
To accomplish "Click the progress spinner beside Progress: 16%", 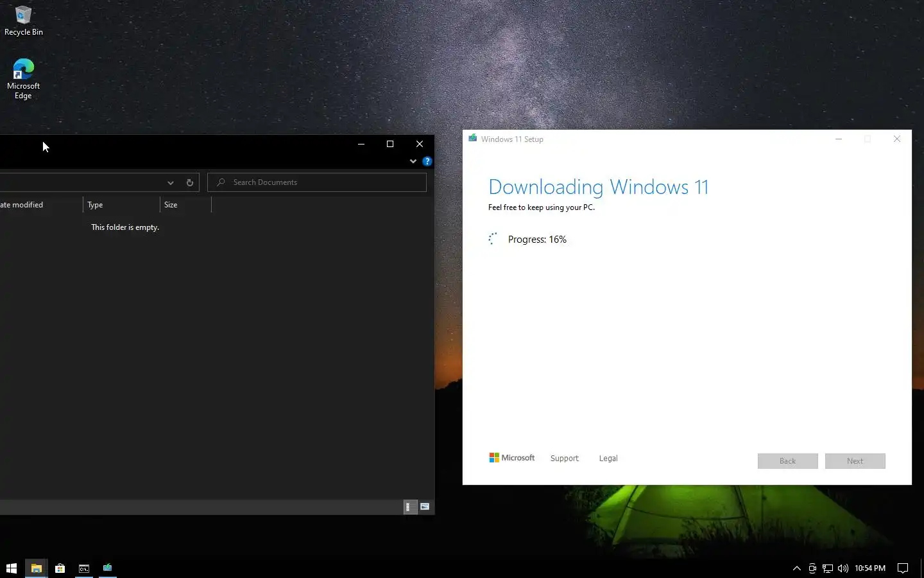I will point(493,239).
